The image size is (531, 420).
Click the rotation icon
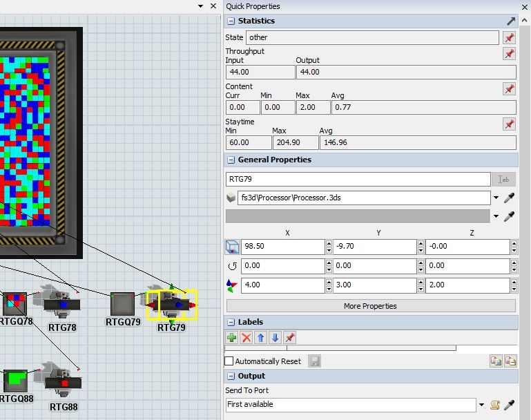click(x=232, y=266)
